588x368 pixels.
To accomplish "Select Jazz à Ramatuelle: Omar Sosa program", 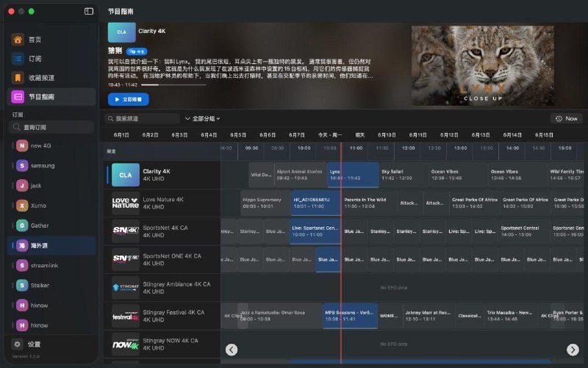I will (x=280, y=316).
